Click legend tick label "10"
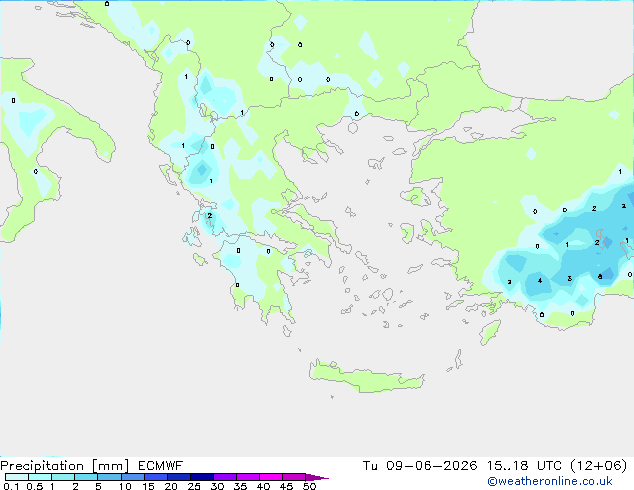 coord(125,486)
